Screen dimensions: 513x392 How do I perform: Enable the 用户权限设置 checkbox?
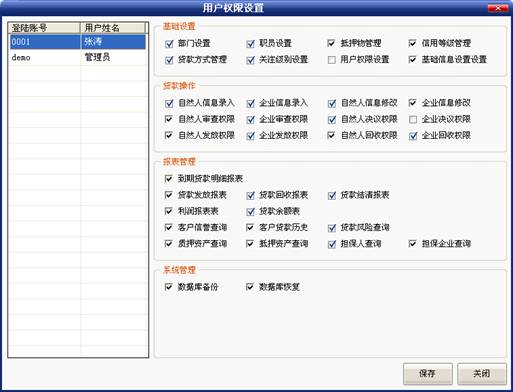tap(331, 60)
